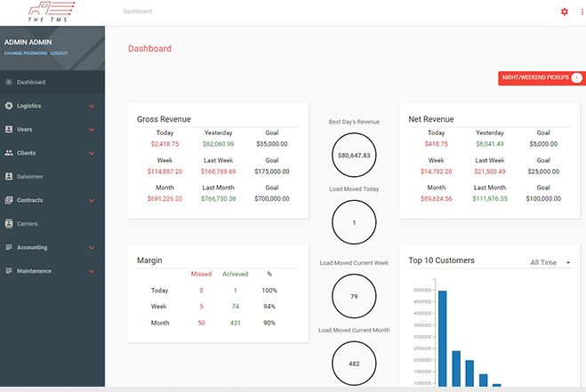Image resolution: width=586 pixels, height=392 pixels.
Task: Click THE TMS truck logo
Action: 52,12
